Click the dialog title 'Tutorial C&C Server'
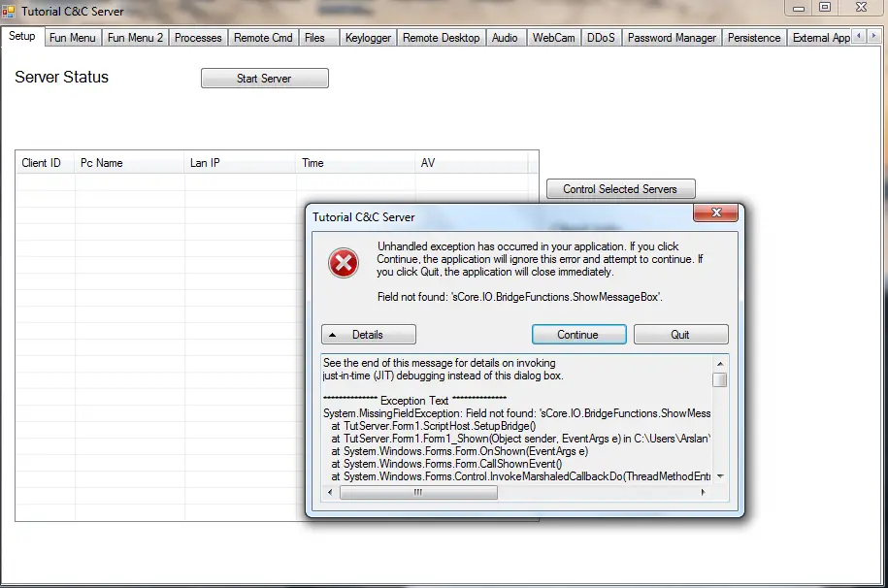The image size is (888, 588). point(364,217)
